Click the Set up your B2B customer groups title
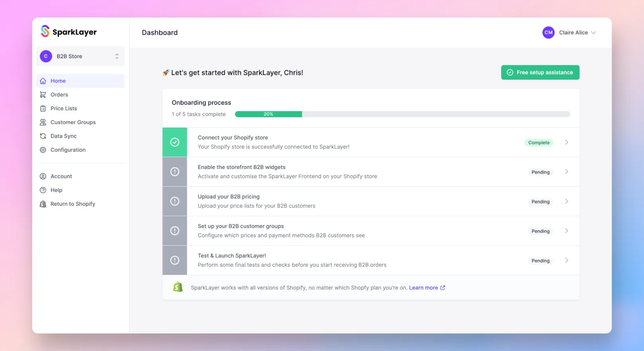 coord(241,226)
